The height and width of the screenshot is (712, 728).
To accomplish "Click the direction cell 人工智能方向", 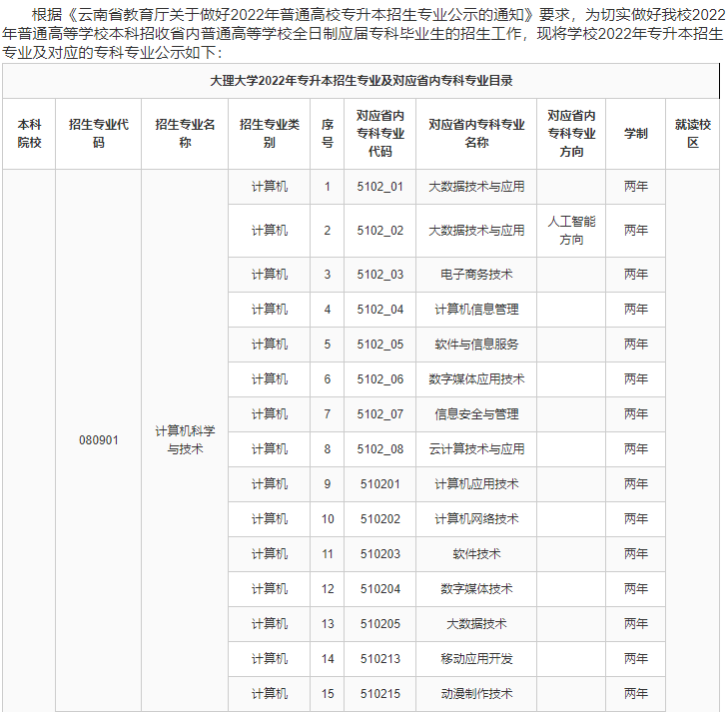I will 571,231.
